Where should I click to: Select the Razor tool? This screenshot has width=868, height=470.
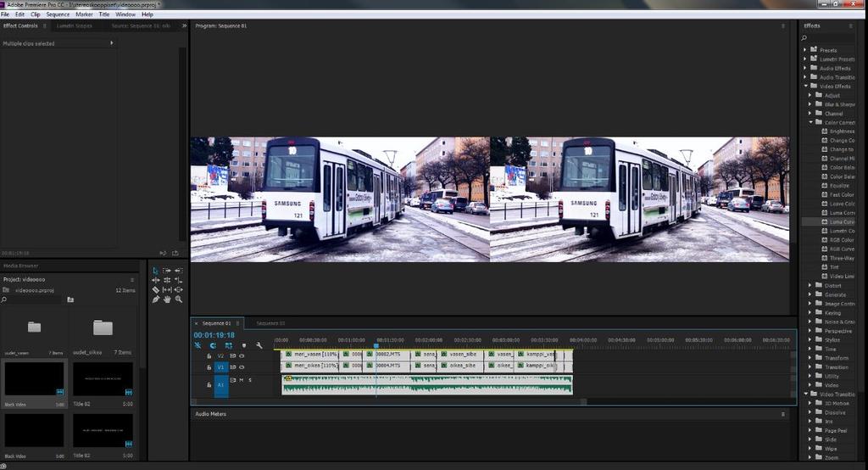click(156, 290)
